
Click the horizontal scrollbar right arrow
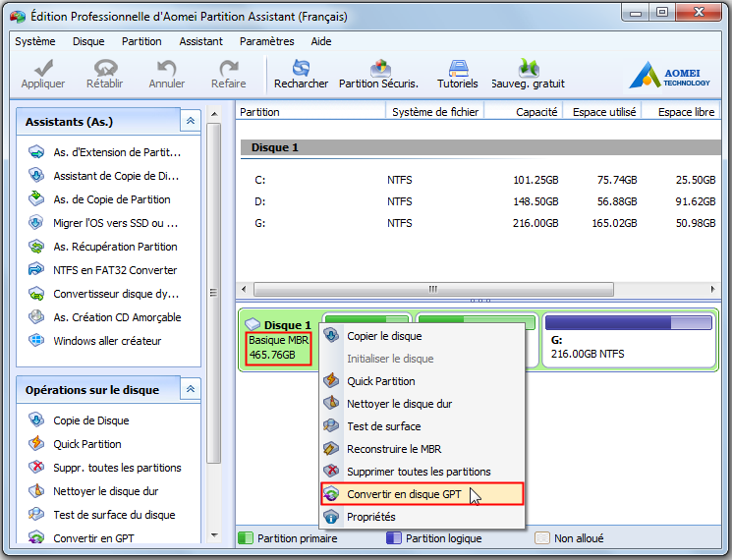713,289
